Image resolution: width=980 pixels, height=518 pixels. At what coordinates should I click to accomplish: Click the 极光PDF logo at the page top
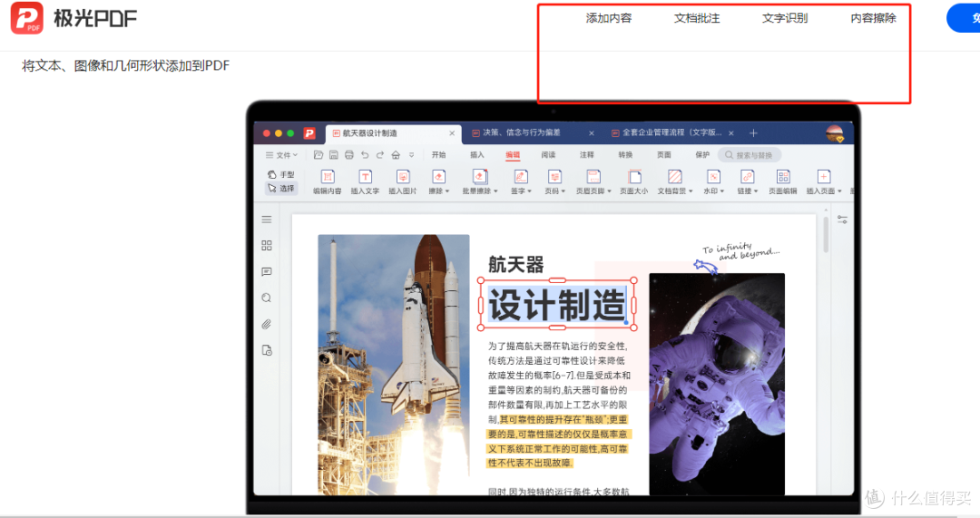point(73,18)
